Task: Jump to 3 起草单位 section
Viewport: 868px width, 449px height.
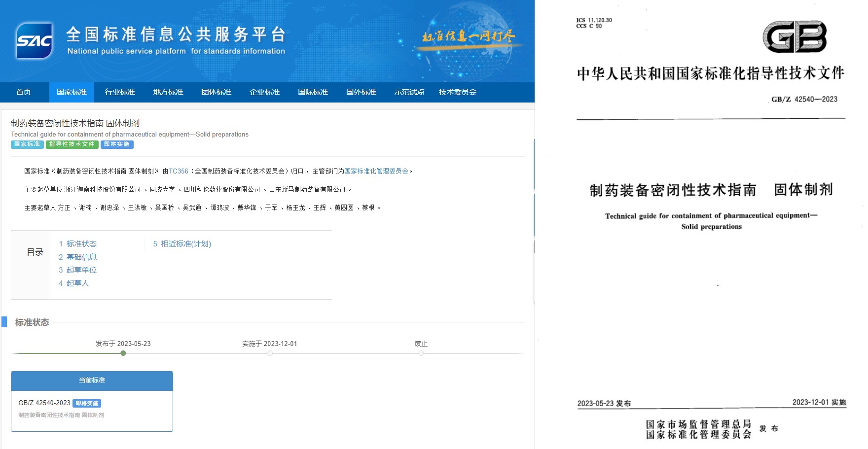Action: click(78, 270)
